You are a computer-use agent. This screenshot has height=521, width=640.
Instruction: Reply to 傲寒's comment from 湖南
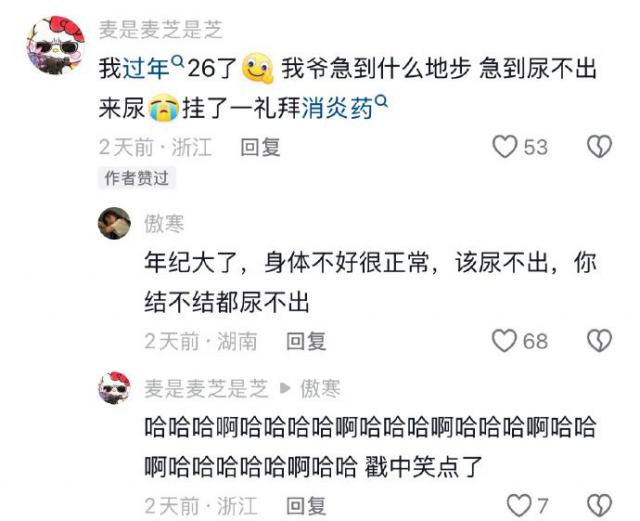pos(306,341)
